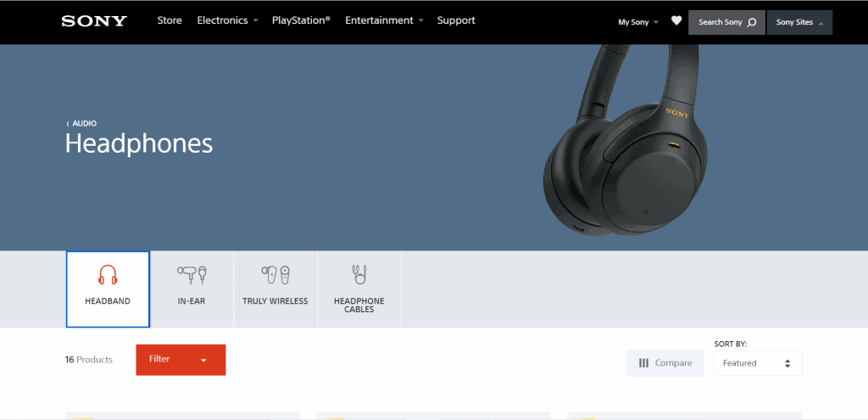Open the red Filter dropdown
The width and height of the screenshot is (868, 420).
pos(181,360)
